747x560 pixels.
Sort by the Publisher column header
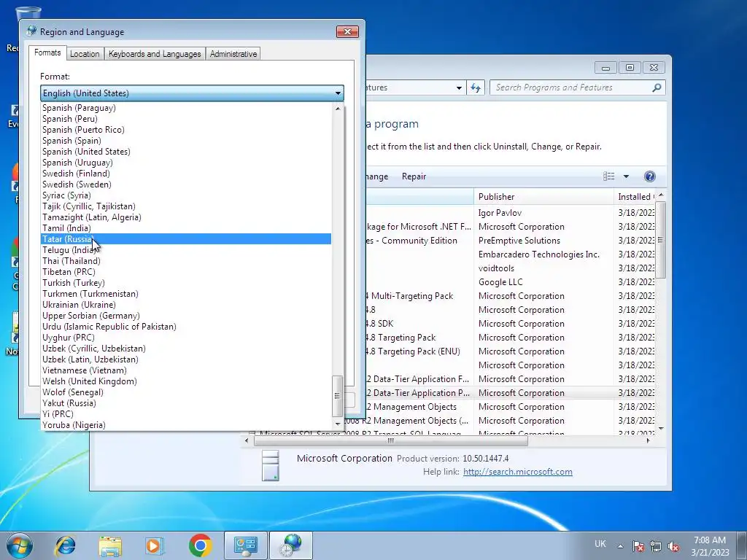(x=543, y=197)
